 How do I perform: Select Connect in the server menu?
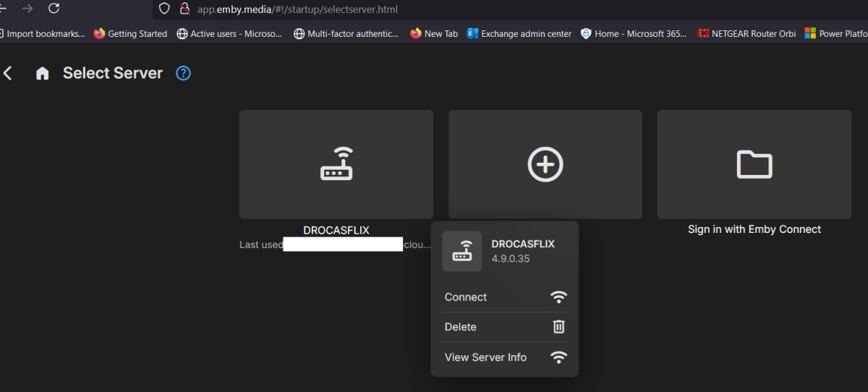pos(505,297)
